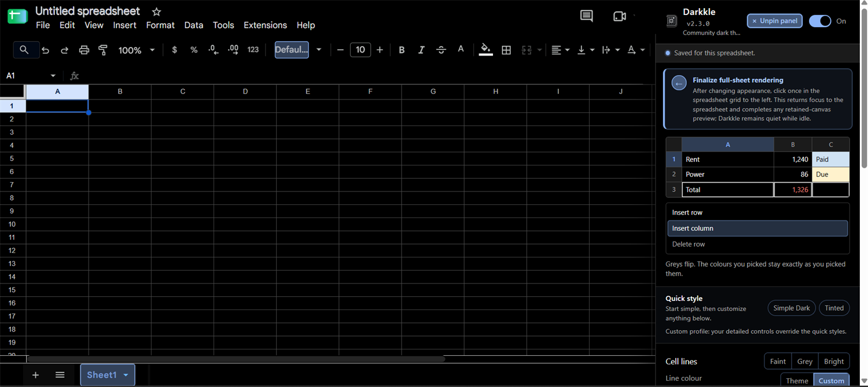Choose Insert column in Darkkle preview

pyautogui.click(x=757, y=228)
